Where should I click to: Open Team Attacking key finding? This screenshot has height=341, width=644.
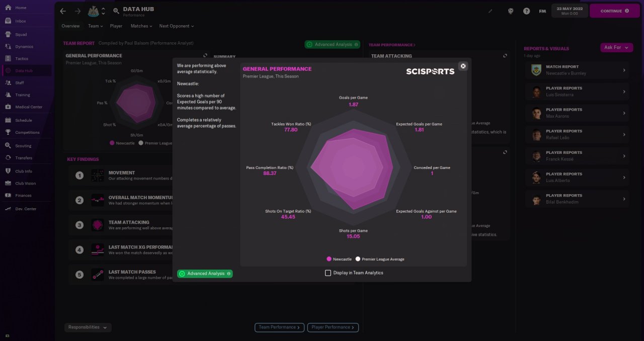(x=121, y=225)
